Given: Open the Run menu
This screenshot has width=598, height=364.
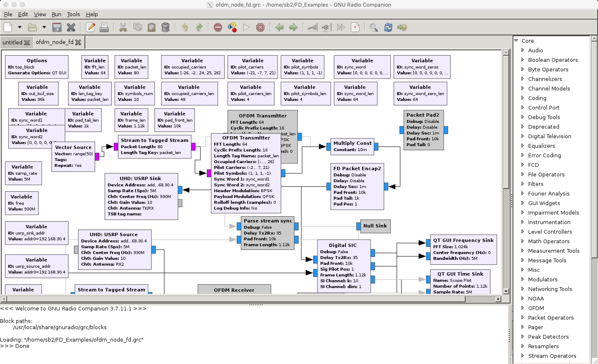Looking at the screenshot, I should (x=56, y=14).
